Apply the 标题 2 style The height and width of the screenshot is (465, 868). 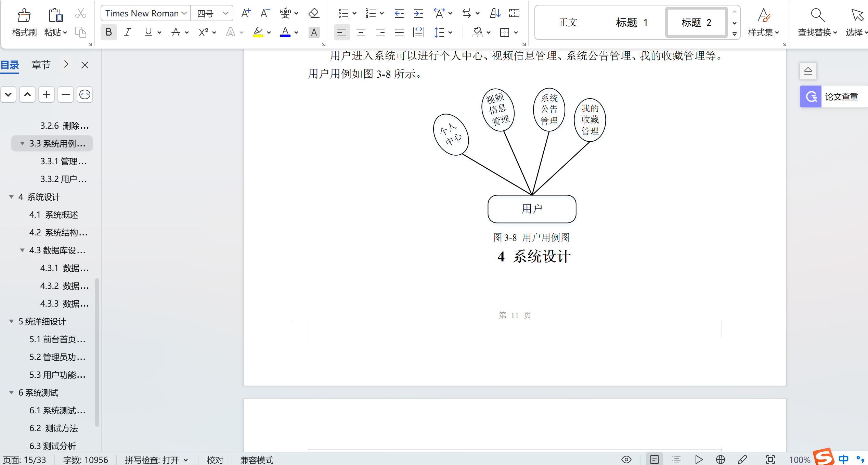tap(697, 23)
